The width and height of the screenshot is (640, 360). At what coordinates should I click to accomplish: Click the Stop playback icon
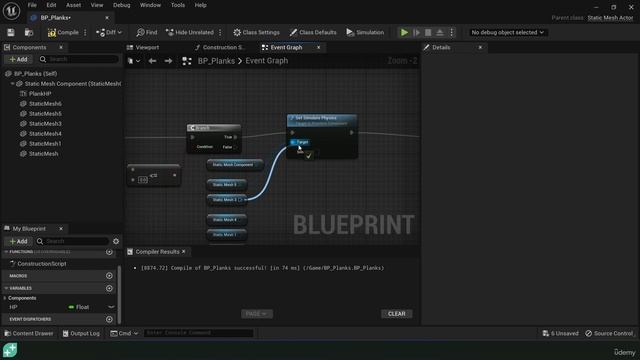tap(428, 32)
